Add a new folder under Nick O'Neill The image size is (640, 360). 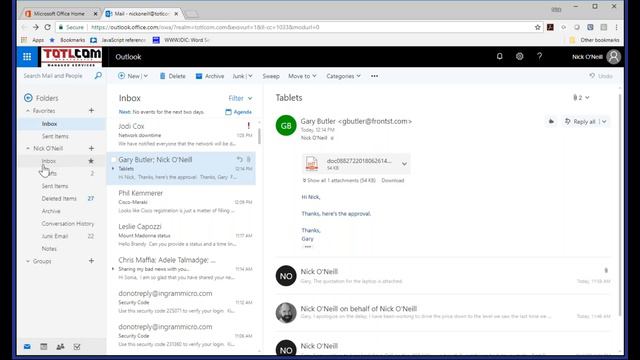[x=91, y=148]
